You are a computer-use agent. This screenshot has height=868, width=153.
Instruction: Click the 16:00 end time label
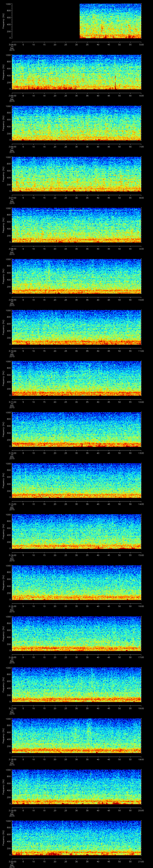point(141,606)
